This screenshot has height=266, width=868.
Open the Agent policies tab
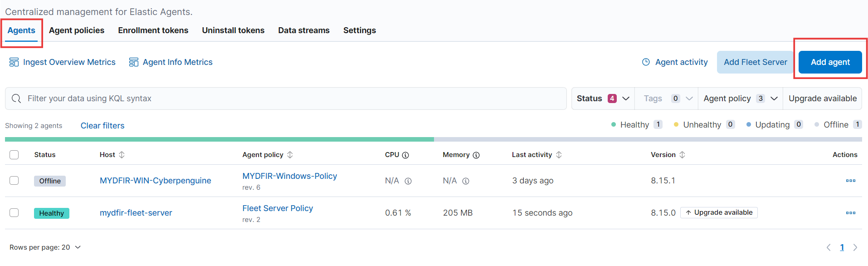[77, 30]
